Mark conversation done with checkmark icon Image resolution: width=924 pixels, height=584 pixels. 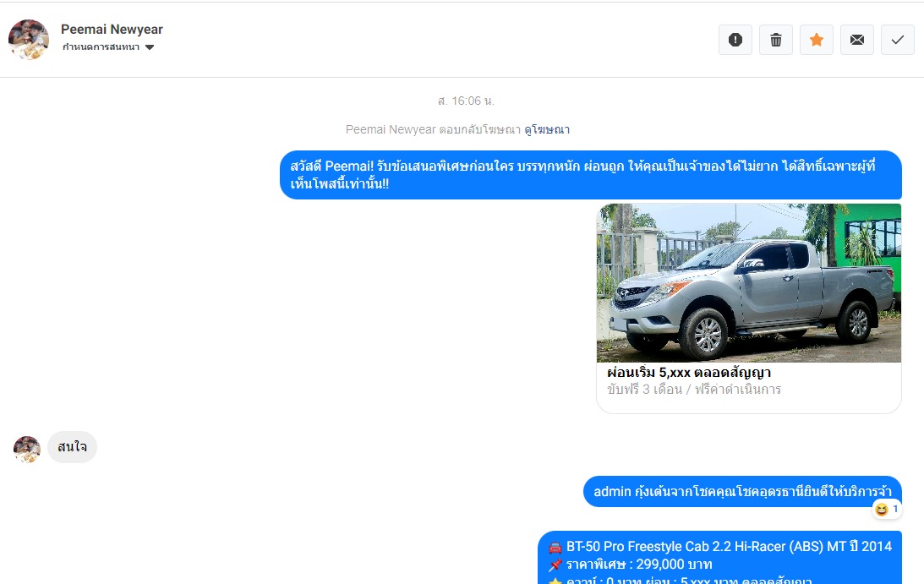click(898, 40)
